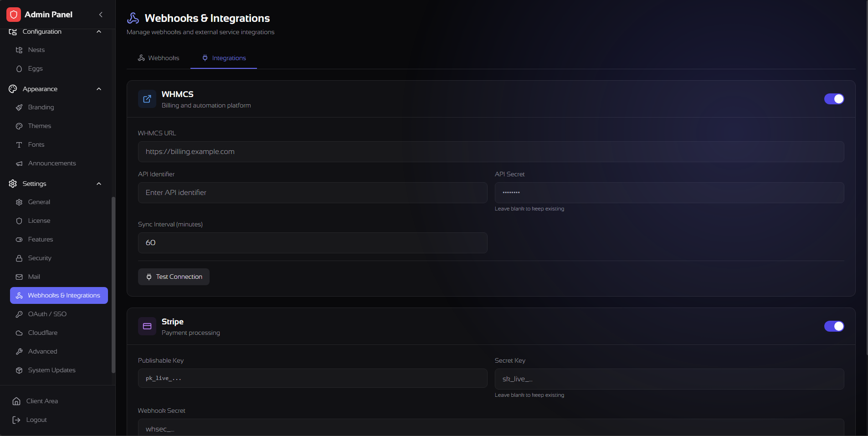Click the Stripe credit card icon
Image resolution: width=868 pixels, height=436 pixels.
click(x=147, y=326)
